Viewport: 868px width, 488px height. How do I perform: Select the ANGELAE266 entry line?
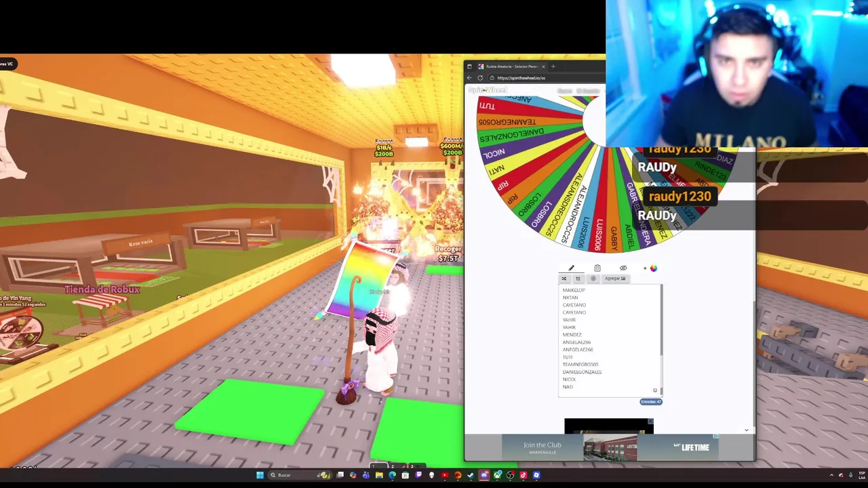tap(576, 342)
